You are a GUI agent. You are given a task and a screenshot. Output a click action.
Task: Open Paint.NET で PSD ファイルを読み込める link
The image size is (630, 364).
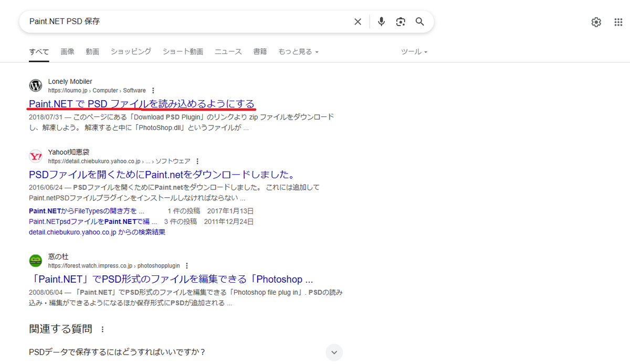[142, 103]
